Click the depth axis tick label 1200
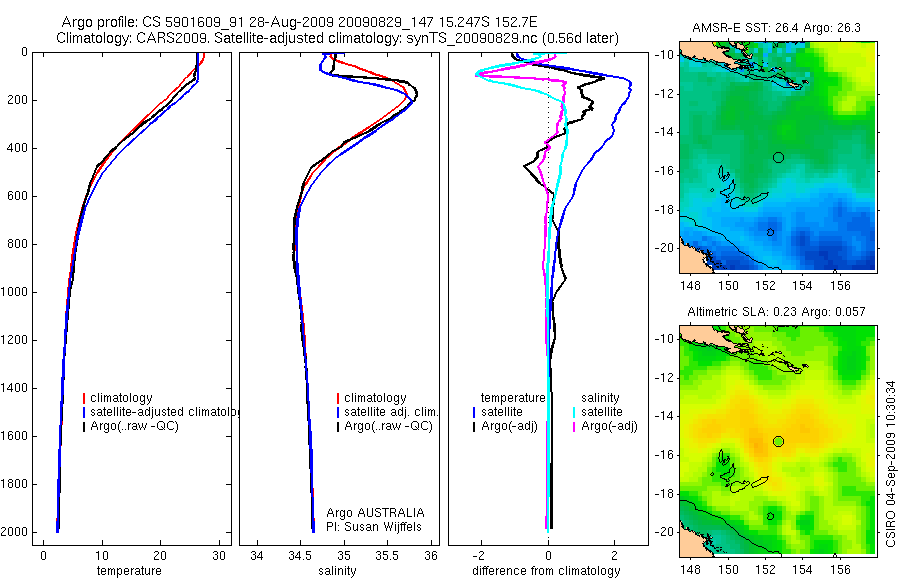The width and height of the screenshot is (900, 580). [15, 340]
